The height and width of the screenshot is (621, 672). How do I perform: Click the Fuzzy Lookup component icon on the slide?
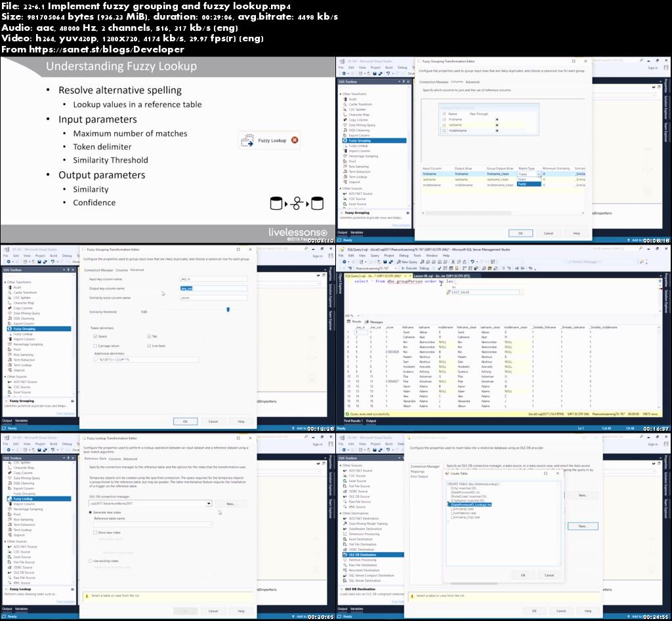coord(247,140)
